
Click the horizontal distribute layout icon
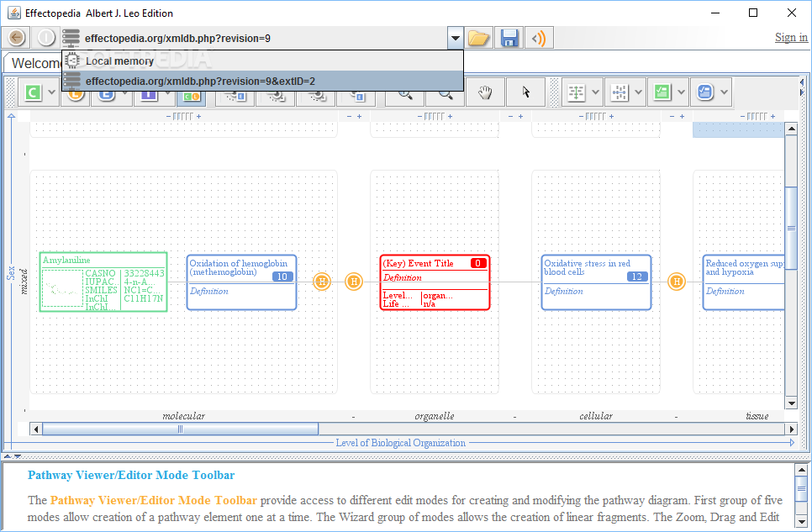click(x=619, y=92)
